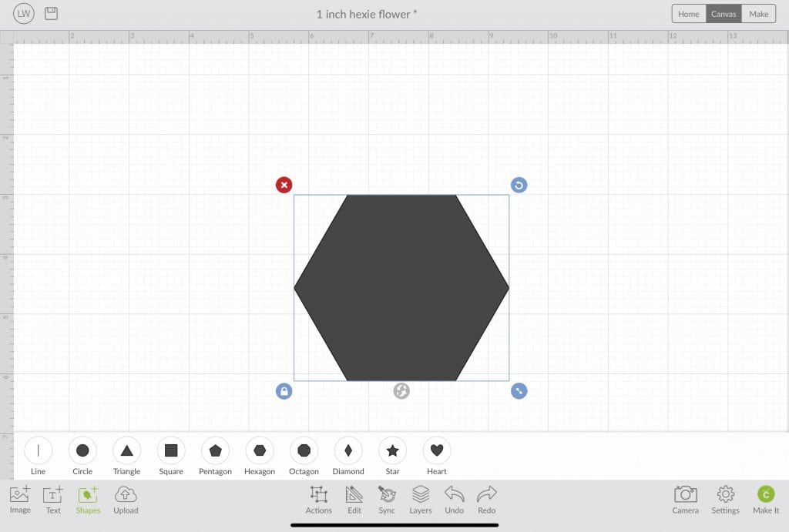
Task: Delete the hexagon with the red X handle
Action: 284,185
